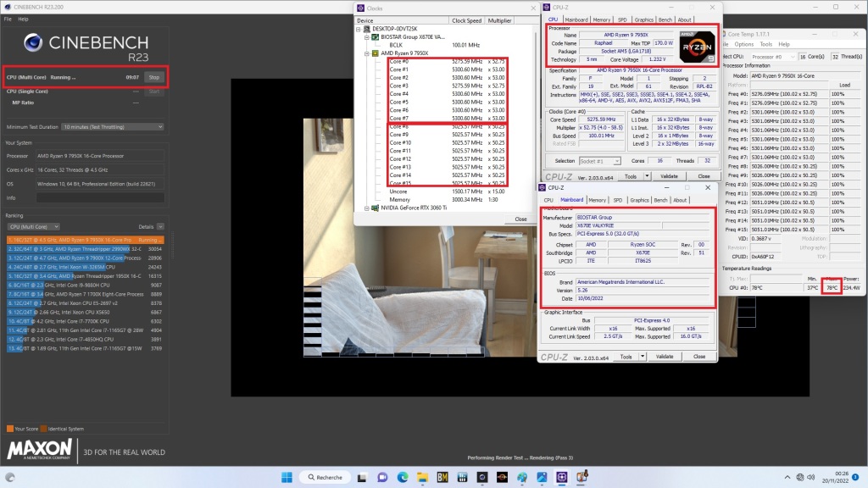Viewport: 868px width, 488px height.
Task: Switch to the CPU-Z purple taskbar icon
Action: pos(562,477)
